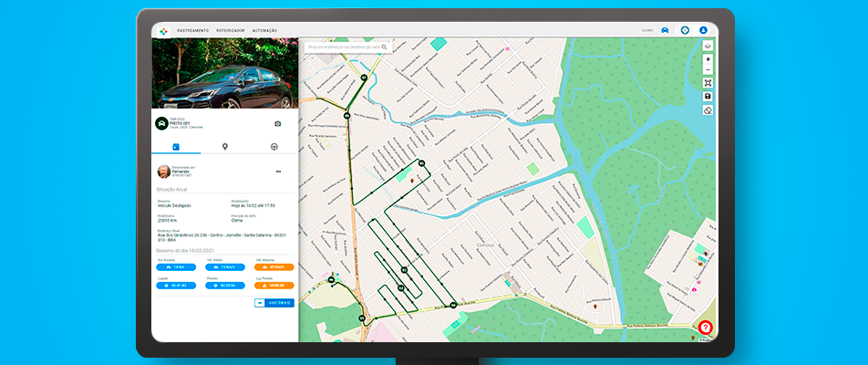Open the user profile menu
The height and width of the screenshot is (365, 868).
click(704, 30)
